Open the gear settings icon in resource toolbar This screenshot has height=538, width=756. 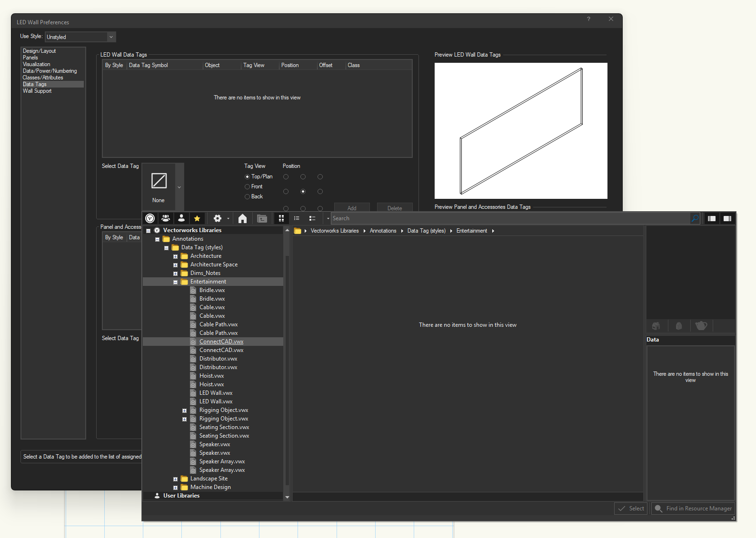(x=218, y=218)
